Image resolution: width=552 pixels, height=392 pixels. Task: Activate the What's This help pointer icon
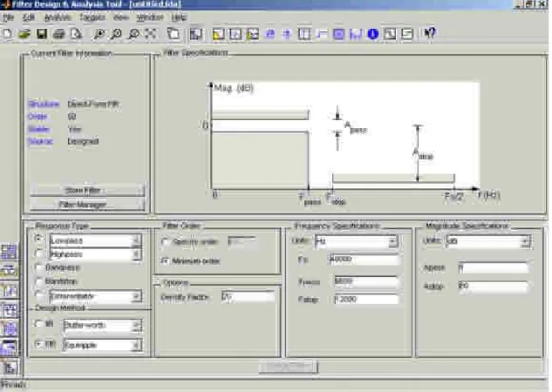430,34
